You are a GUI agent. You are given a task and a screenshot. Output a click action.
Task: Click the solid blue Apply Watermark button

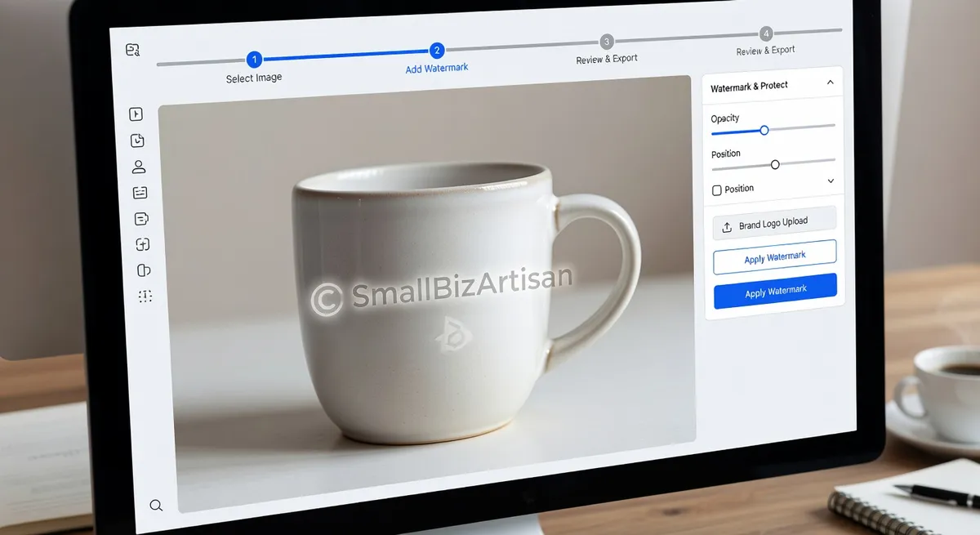point(775,291)
